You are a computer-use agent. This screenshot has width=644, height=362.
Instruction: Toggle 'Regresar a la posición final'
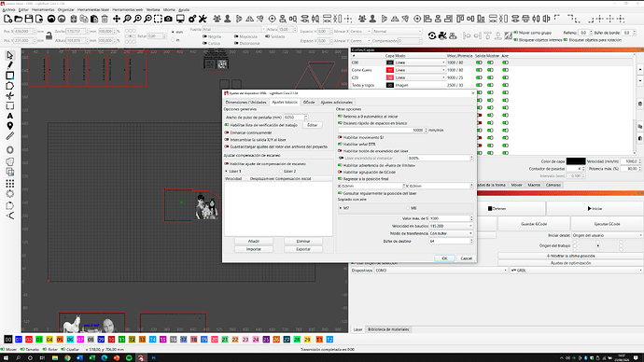[340, 178]
